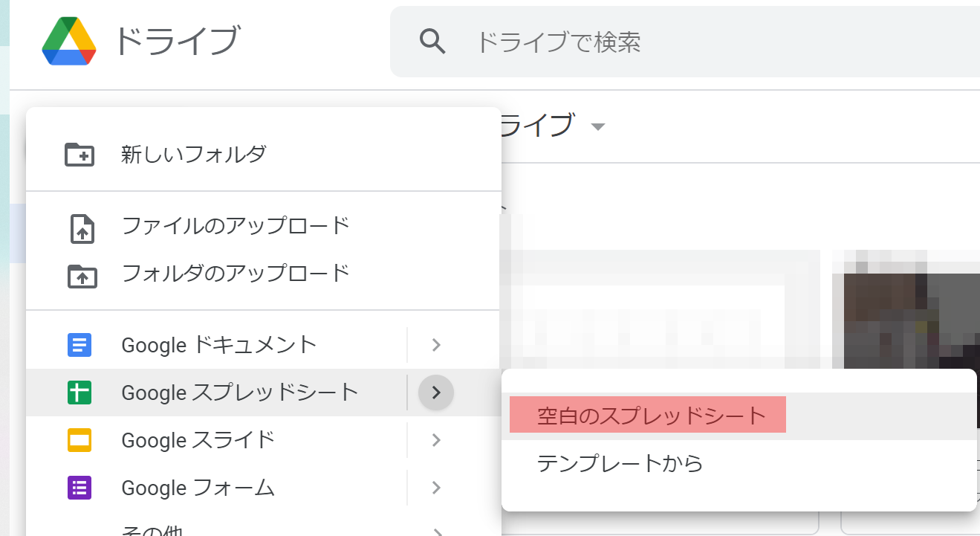Expand Google スライド submenu arrow

[x=436, y=440]
